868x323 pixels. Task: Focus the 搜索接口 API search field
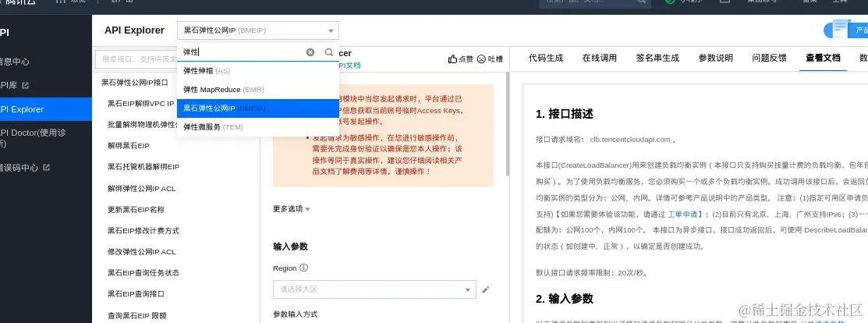point(136,59)
